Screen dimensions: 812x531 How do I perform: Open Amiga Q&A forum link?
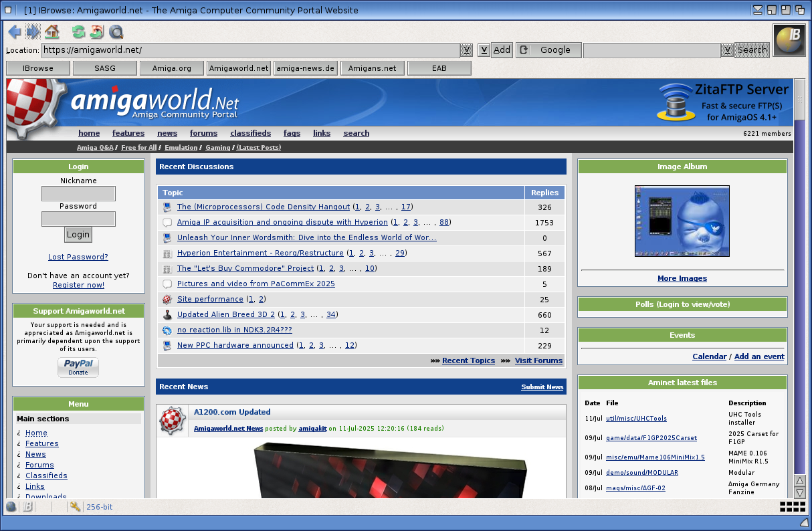(95, 148)
